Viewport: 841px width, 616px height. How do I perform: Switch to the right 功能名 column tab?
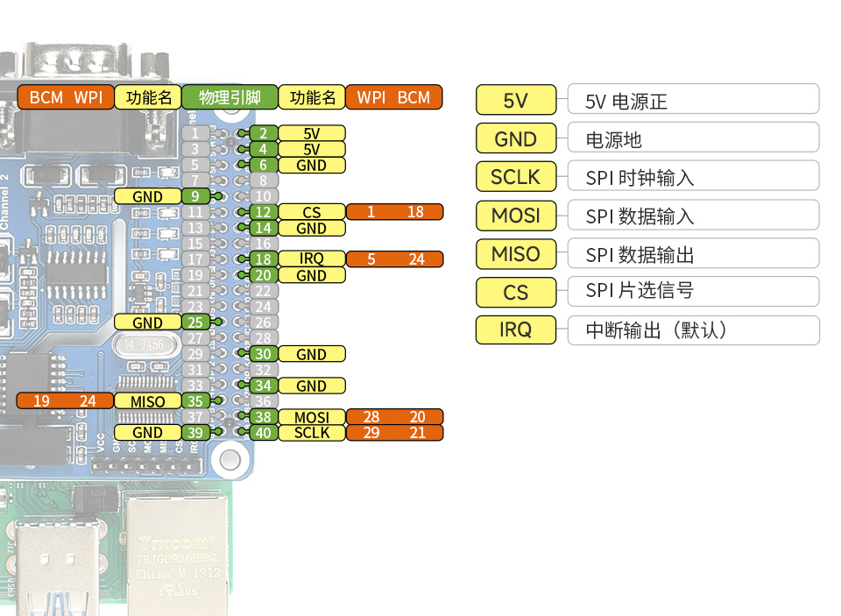[x=312, y=97]
